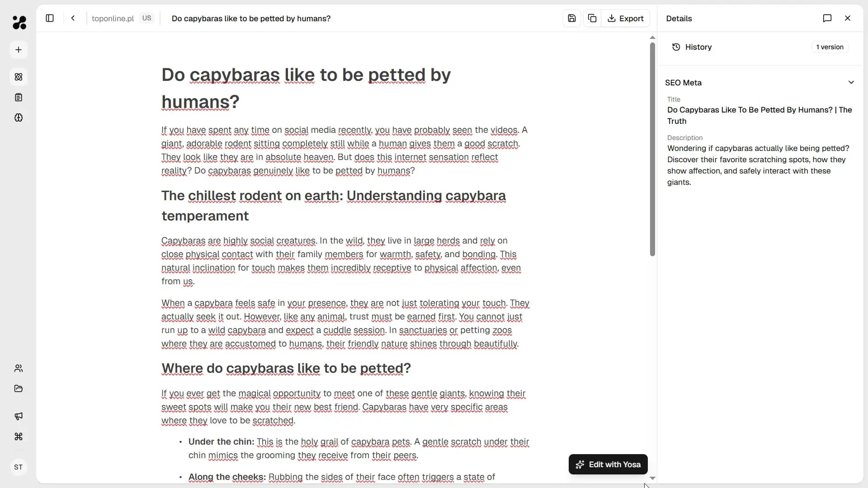Copy the document with duplicate icon
The width and height of the screenshot is (868, 488).
click(x=592, y=18)
